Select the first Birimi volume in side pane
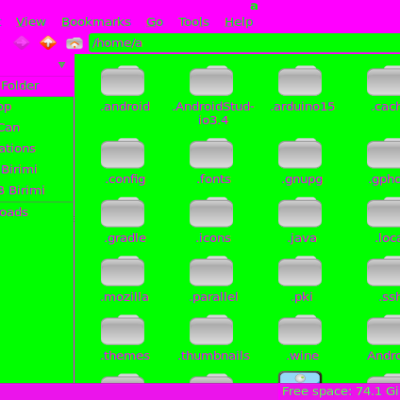Image resolution: width=400 pixels, height=400 pixels. (37, 170)
